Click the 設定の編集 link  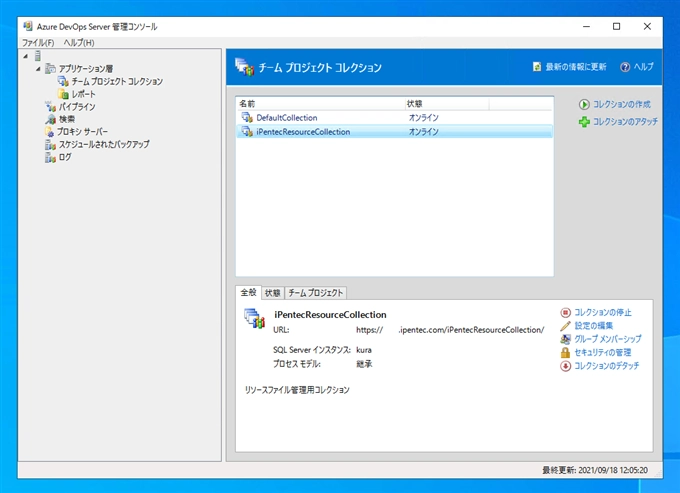[x=593, y=326]
